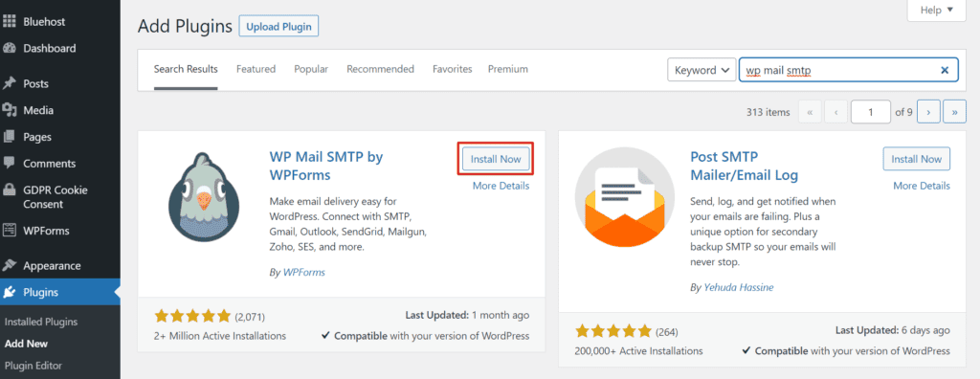Click the Comments bubble icon

(10, 163)
